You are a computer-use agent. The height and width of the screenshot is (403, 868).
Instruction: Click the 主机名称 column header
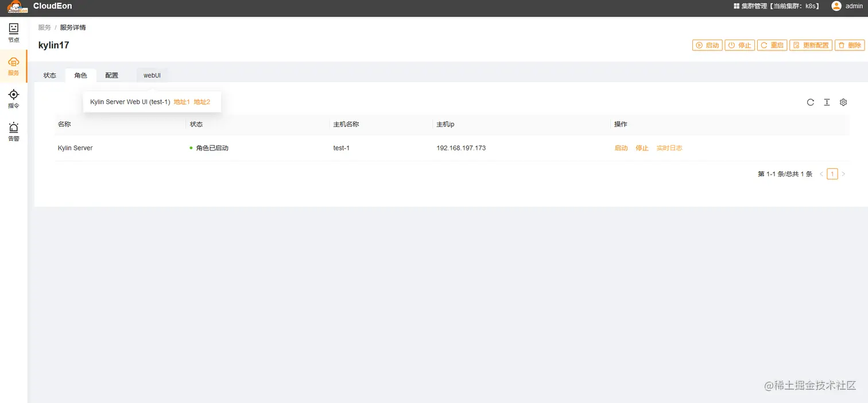click(346, 124)
